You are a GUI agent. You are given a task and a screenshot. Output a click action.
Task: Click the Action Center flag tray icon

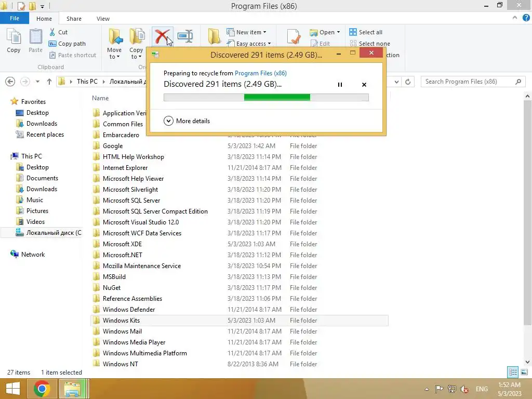(x=439, y=389)
